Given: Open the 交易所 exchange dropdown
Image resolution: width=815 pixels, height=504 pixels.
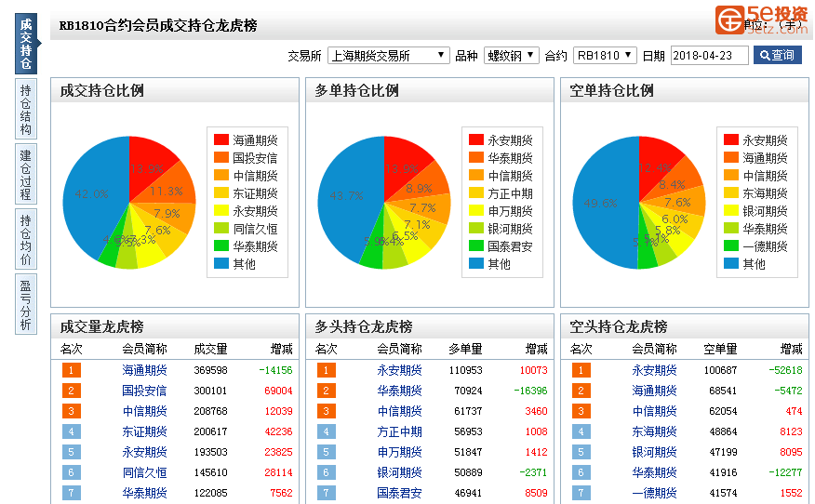Looking at the screenshot, I should pos(388,55).
